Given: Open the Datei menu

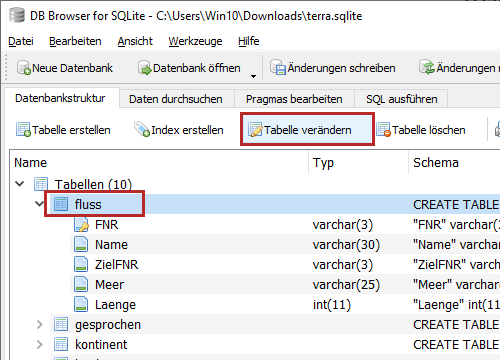Looking at the screenshot, I should (x=21, y=41).
